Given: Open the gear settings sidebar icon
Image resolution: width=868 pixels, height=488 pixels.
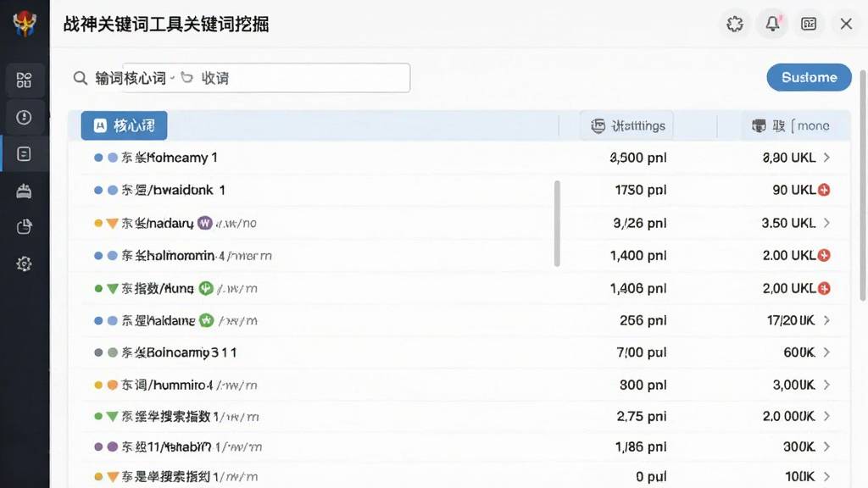Looking at the screenshot, I should click(24, 264).
